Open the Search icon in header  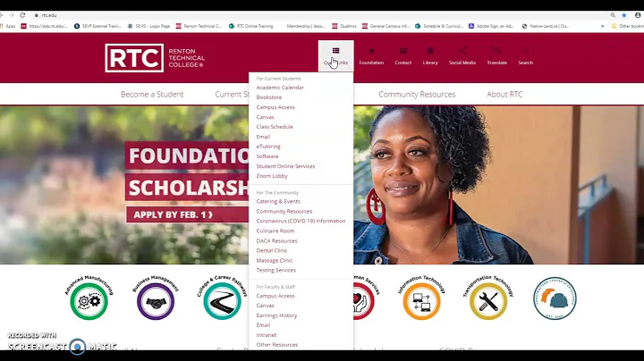[x=525, y=51]
